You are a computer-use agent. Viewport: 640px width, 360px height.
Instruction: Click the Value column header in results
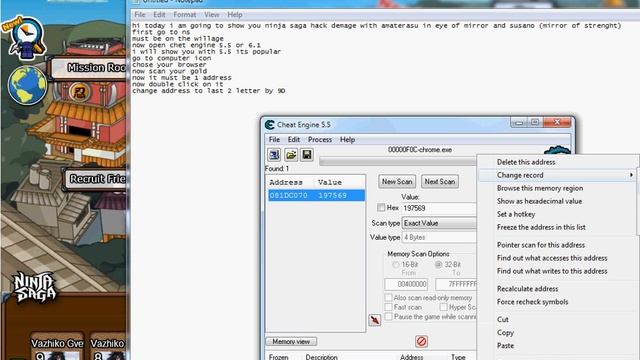[330, 182]
